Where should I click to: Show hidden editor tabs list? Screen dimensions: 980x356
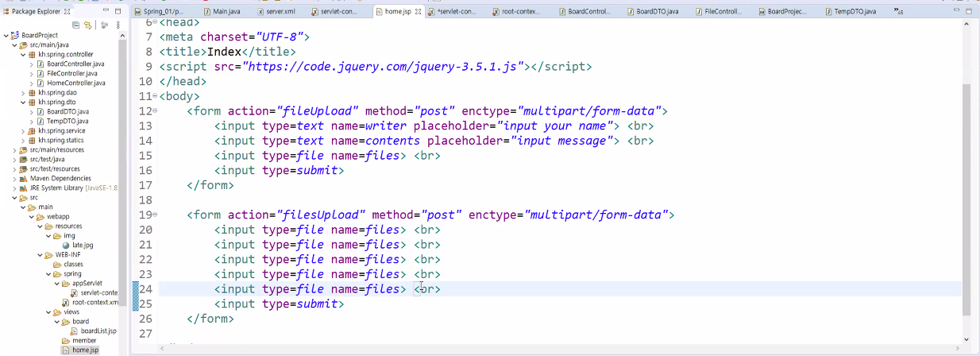[x=897, y=12]
